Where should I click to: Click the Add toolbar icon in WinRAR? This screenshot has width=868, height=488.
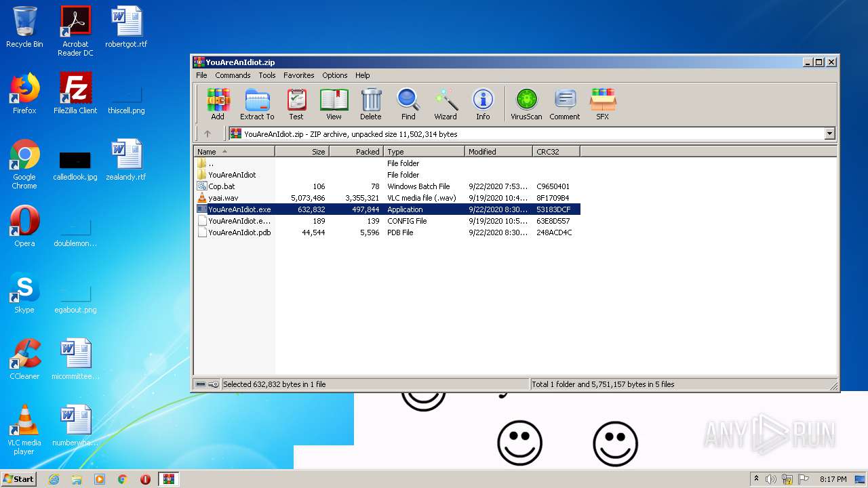tap(218, 104)
